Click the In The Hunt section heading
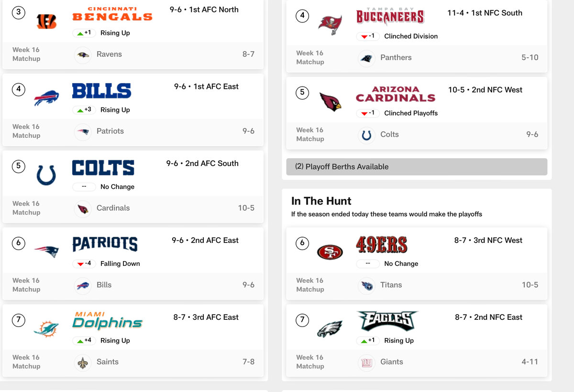 [x=321, y=201]
